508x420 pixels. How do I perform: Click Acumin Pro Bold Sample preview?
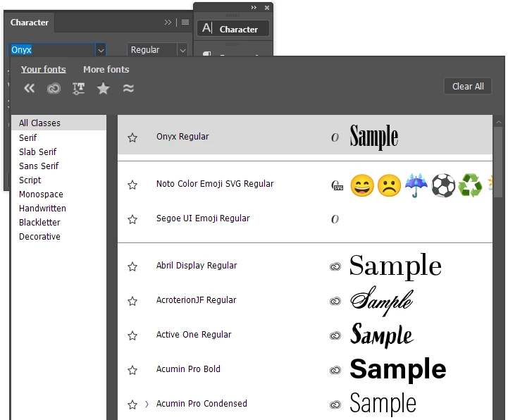[x=398, y=369]
